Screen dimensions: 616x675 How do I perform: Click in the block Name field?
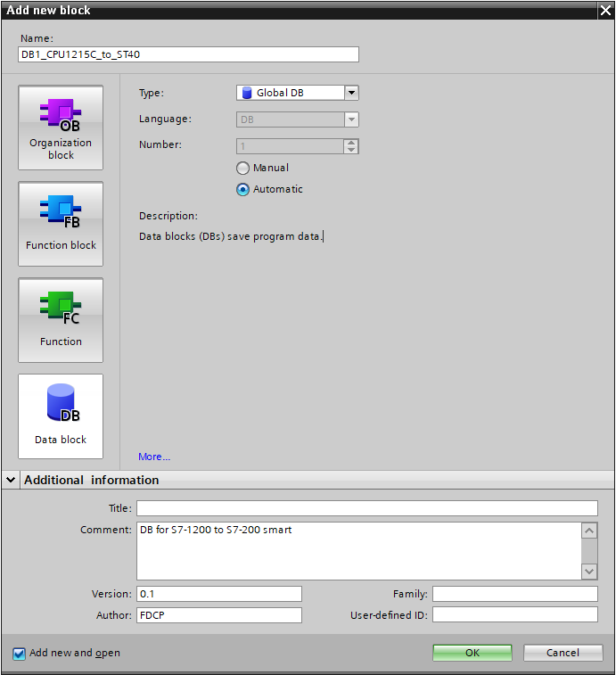[188, 54]
